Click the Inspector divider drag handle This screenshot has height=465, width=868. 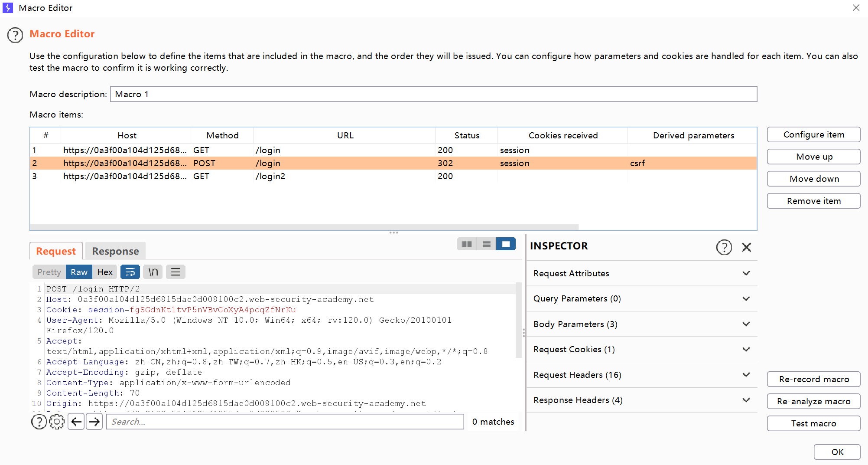pos(523,333)
